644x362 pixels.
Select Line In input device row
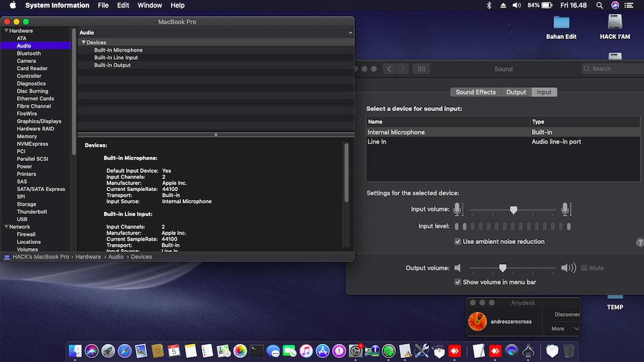click(503, 141)
